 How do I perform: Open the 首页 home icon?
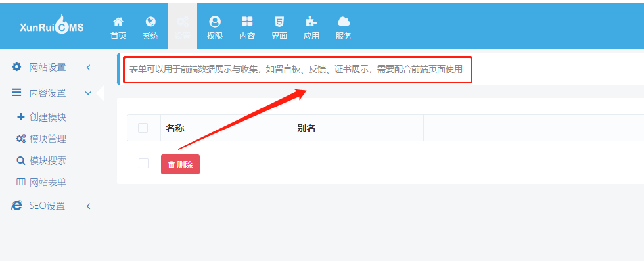point(118,21)
